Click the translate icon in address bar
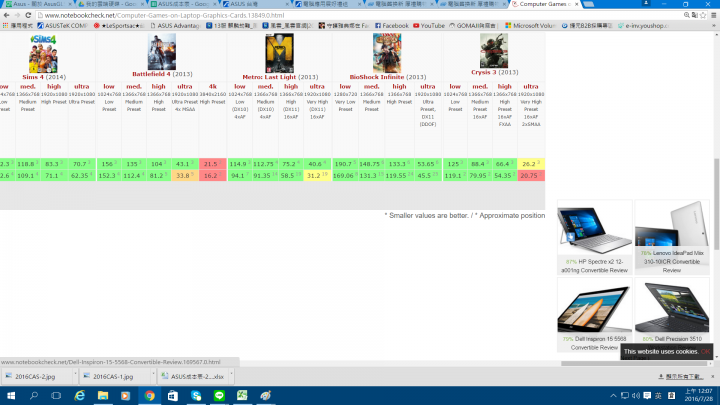The image size is (720, 405). point(694,15)
